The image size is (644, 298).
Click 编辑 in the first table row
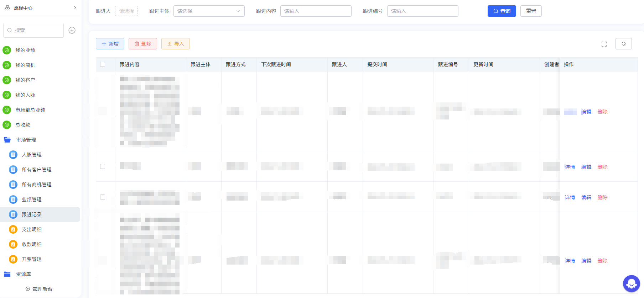tap(586, 112)
